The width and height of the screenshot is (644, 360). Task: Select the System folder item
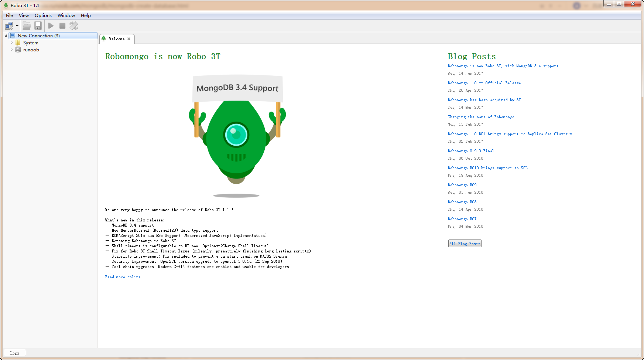tap(31, 43)
